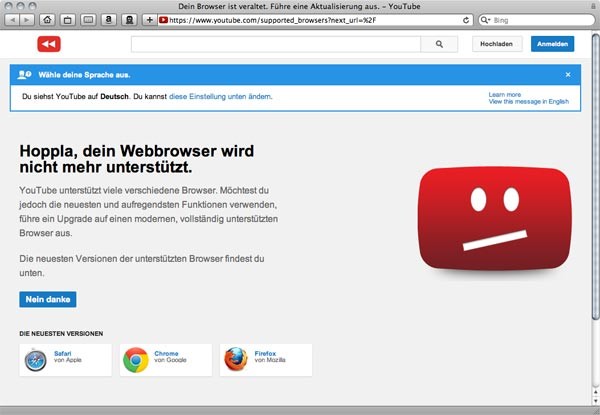Click the blue Anmelden button
The width and height of the screenshot is (600, 415).
(x=553, y=44)
